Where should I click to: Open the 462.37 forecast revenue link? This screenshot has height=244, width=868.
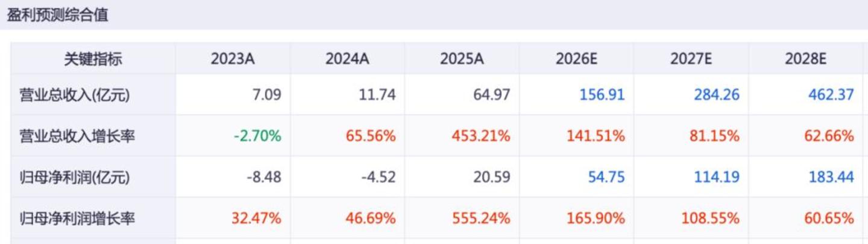(x=831, y=95)
